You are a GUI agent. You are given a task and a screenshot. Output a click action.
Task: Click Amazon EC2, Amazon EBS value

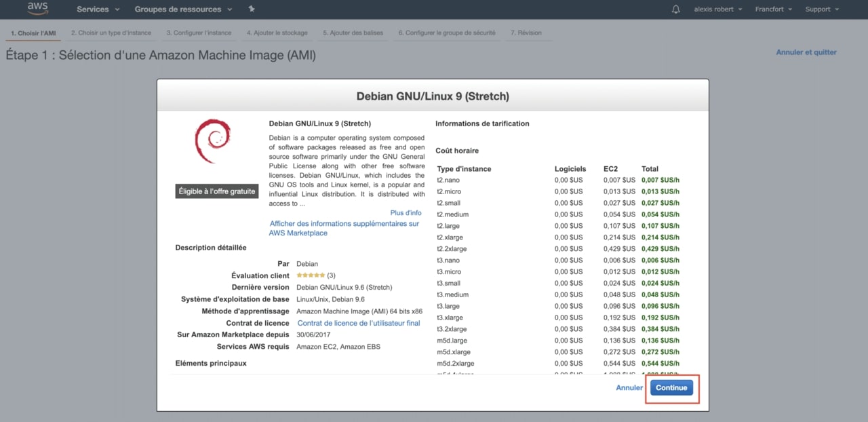click(x=338, y=347)
